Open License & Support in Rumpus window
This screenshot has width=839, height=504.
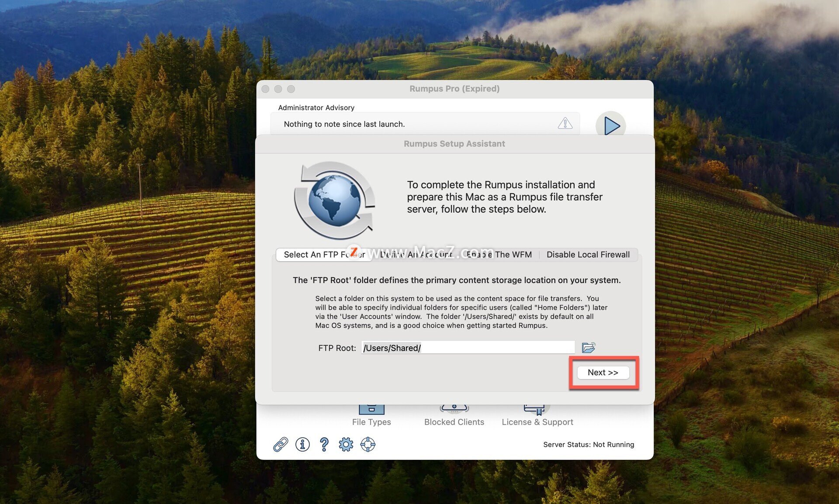(x=537, y=416)
